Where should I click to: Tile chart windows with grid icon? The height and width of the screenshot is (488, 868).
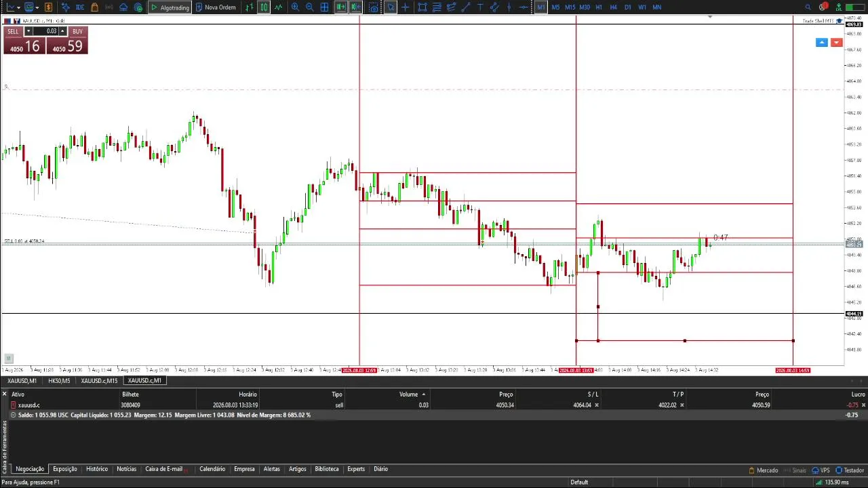pos(325,7)
